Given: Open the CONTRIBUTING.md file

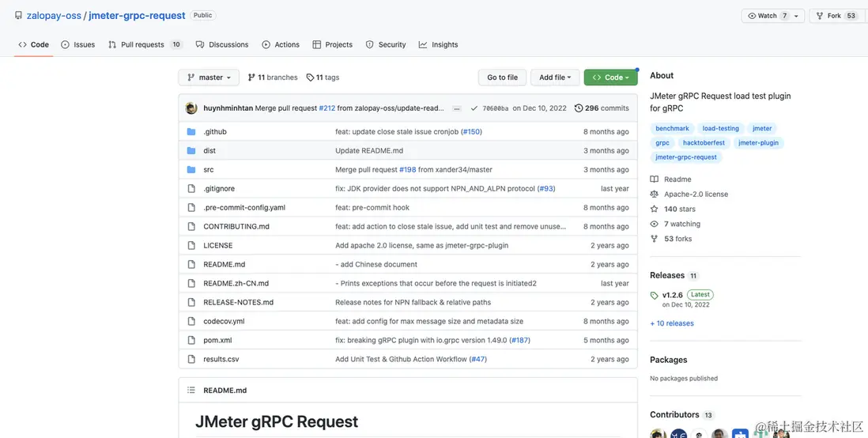Looking at the screenshot, I should (x=236, y=226).
